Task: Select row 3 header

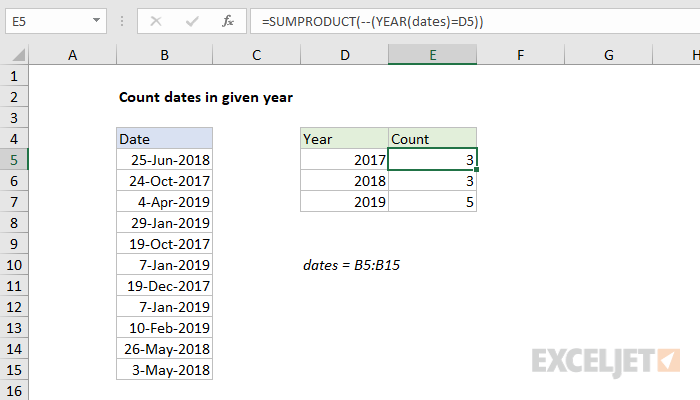Action: point(14,118)
